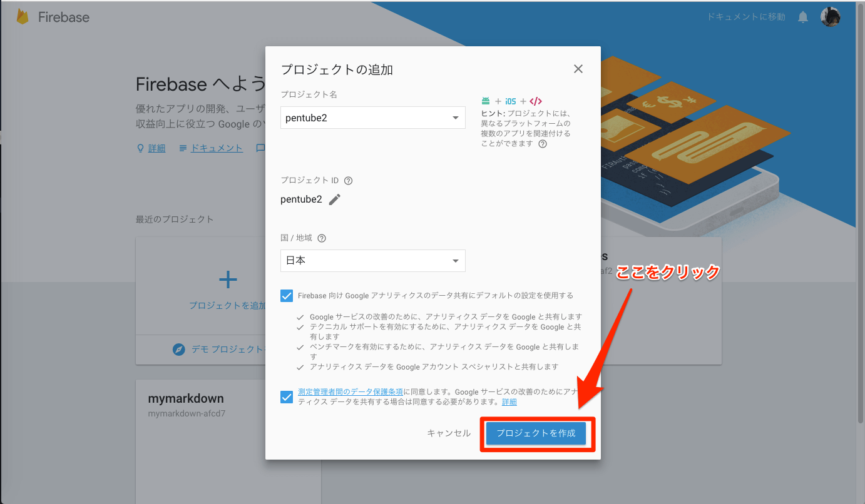
Task: Close the プロジェクトの追加 dialog
Action: point(578,69)
